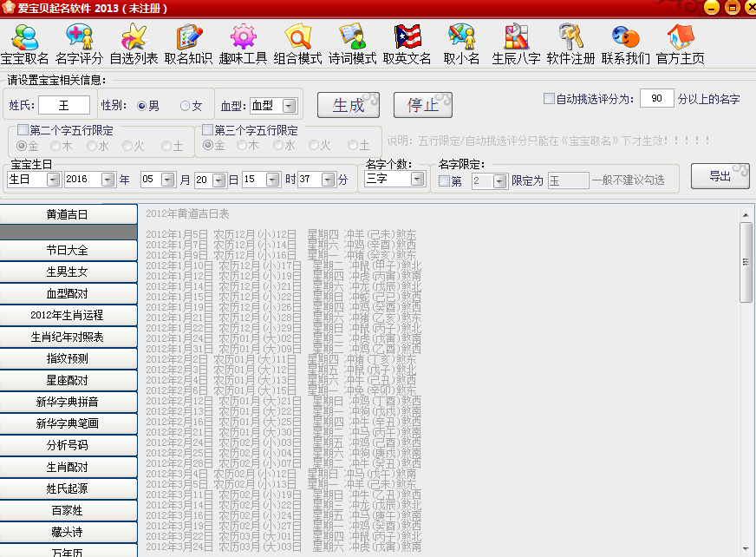Select 女 gender radio button

185,106
